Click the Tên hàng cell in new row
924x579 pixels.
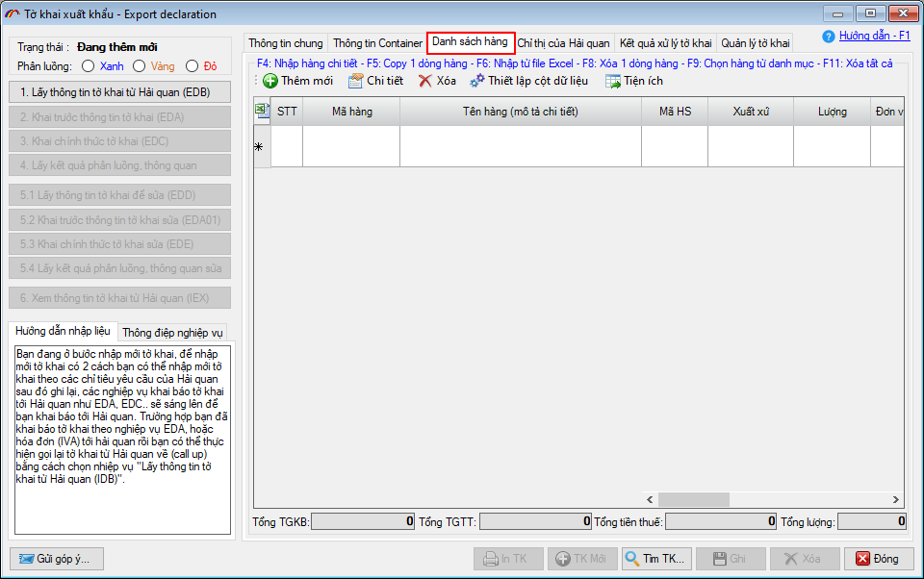pyautogui.click(x=520, y=146)
